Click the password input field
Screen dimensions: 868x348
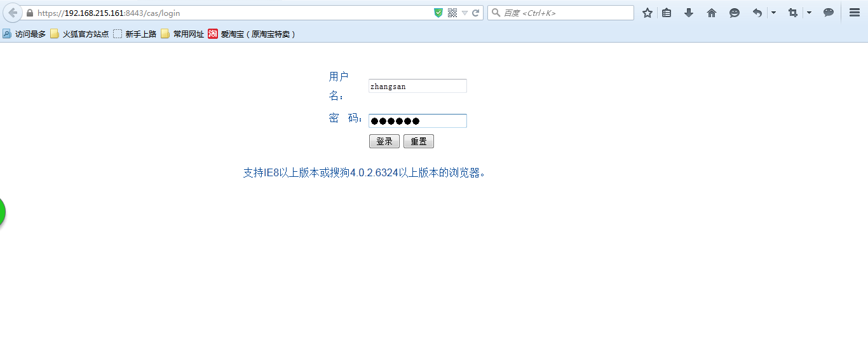(x=417, y=121)
